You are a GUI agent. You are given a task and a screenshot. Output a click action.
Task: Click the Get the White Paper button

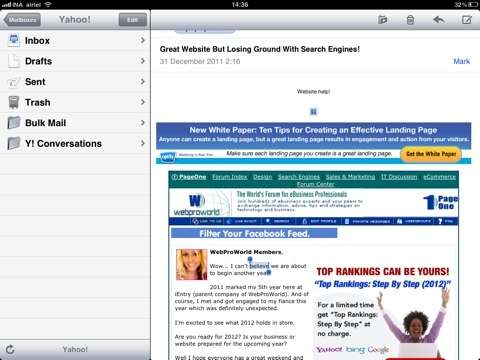click(431, 154)
